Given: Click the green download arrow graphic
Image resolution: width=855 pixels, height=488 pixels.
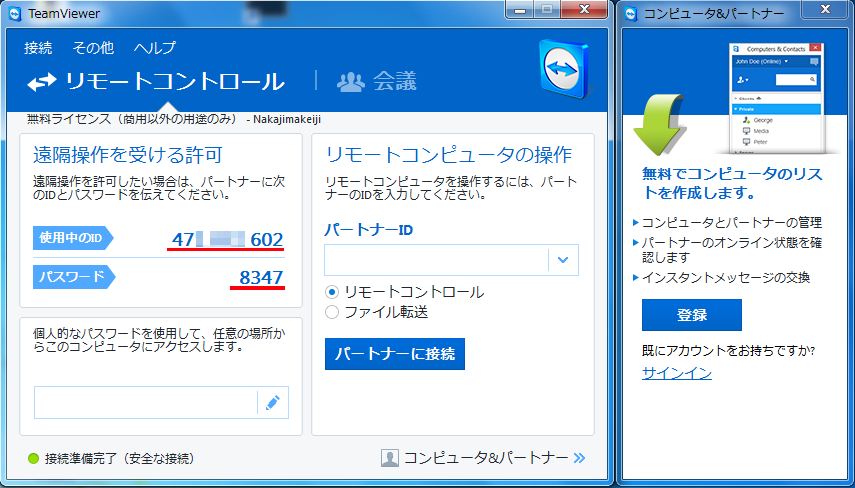Looking at the screenshot, I should point(659,124).
